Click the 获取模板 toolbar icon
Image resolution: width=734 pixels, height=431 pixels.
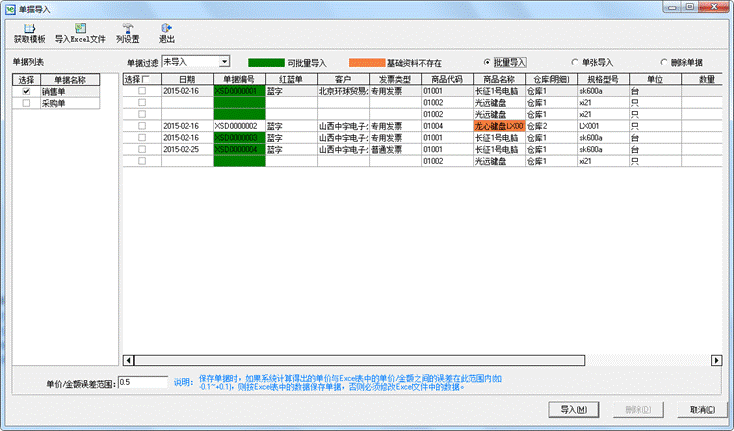click(29, 29)
